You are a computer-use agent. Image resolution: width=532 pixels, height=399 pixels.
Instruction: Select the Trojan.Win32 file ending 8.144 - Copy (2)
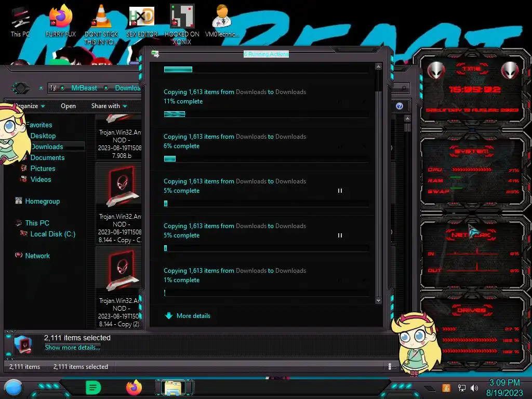119,288
